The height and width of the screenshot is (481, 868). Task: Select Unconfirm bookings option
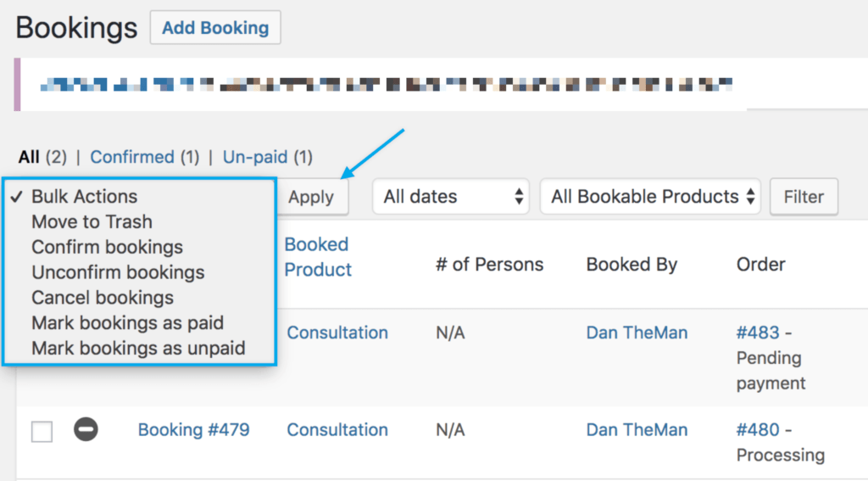click(x=118, y=273)
